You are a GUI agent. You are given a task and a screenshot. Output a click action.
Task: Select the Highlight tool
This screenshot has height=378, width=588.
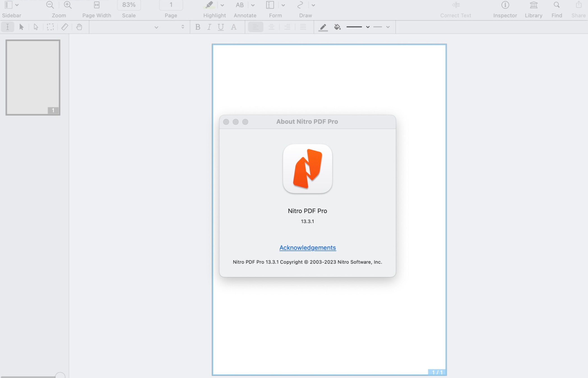209,5
